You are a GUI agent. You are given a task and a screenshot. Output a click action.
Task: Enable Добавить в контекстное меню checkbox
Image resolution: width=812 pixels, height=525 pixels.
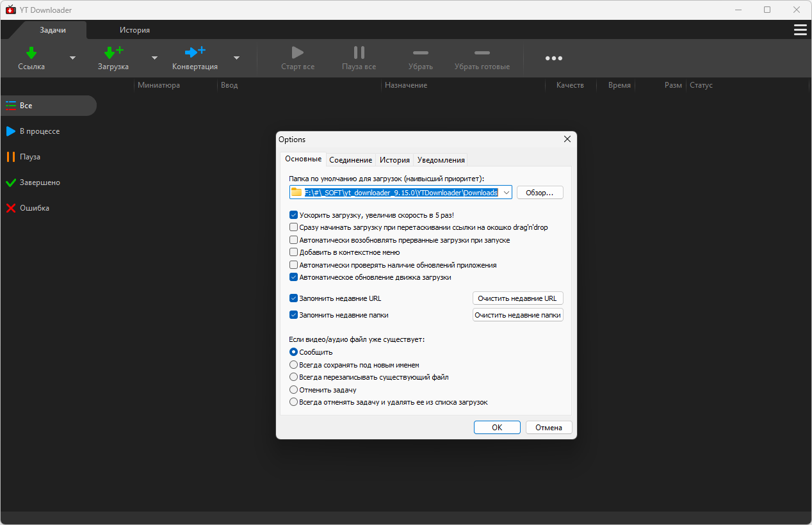tap(294, 252)
